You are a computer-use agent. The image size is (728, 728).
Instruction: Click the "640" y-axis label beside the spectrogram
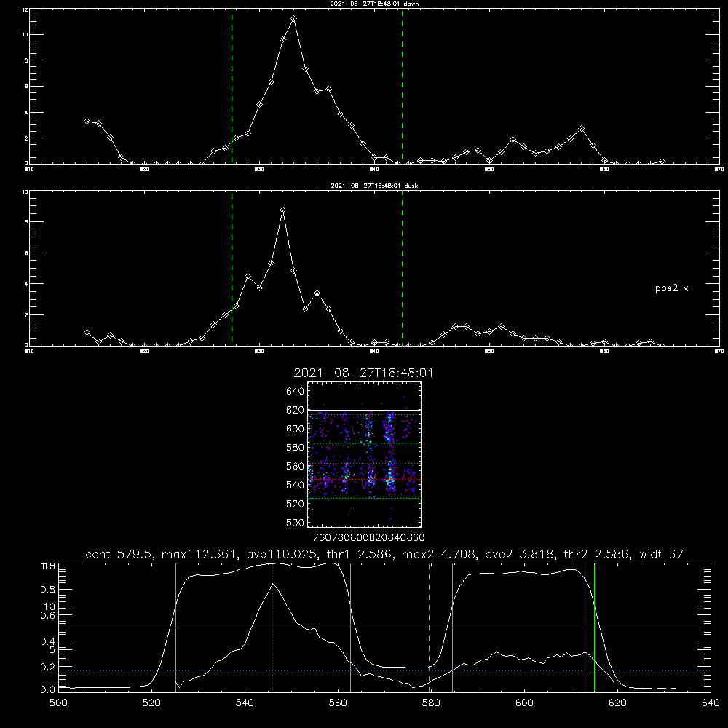(x=295, y=392)
